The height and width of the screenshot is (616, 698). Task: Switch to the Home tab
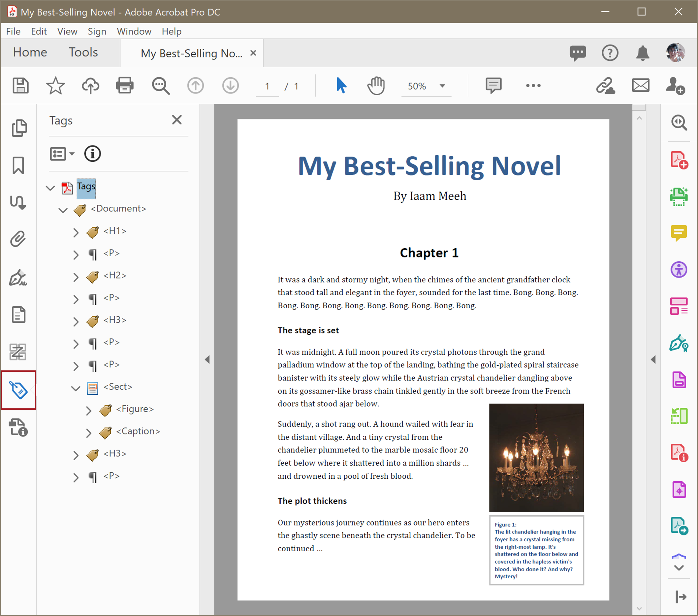[x=30, y=52]
